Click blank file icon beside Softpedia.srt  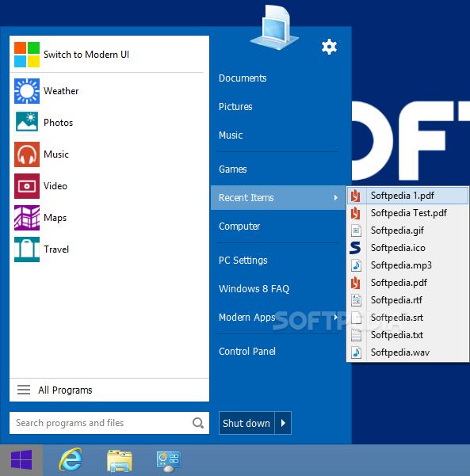[x=356, y=318]
